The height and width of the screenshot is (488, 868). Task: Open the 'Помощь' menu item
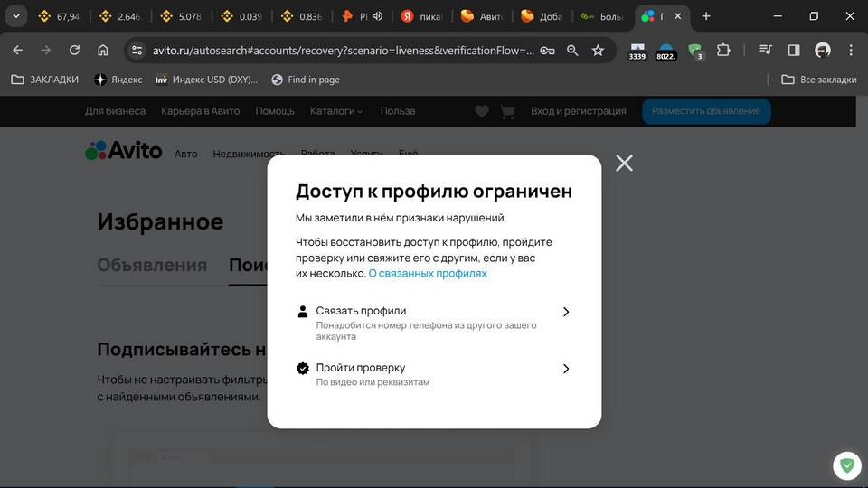pos(275,111)
